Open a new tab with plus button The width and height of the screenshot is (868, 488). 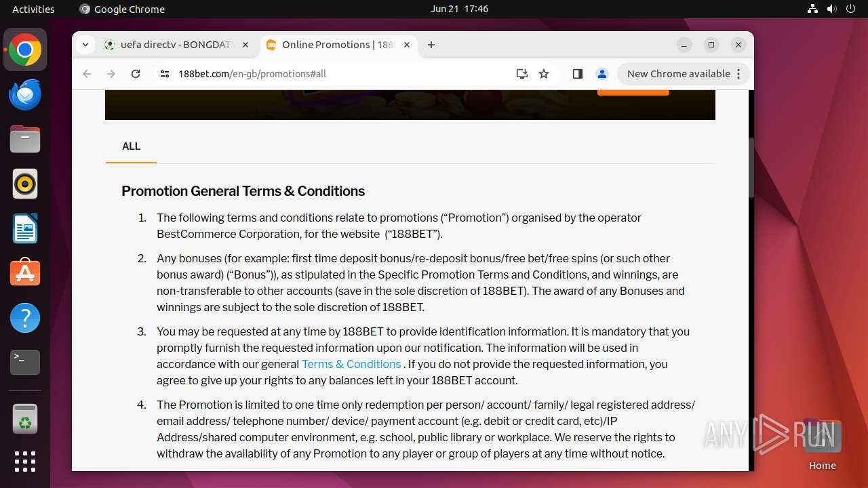(x=431, y=45)
